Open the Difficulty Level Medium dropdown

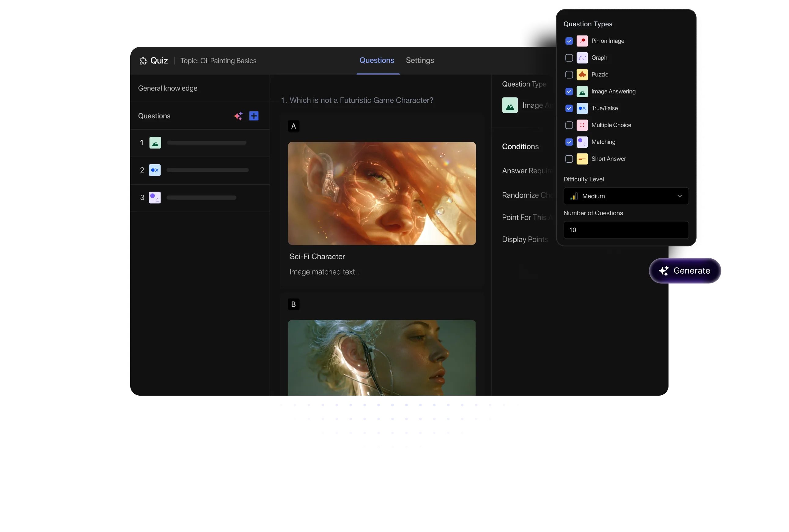(x=626, y=196)
